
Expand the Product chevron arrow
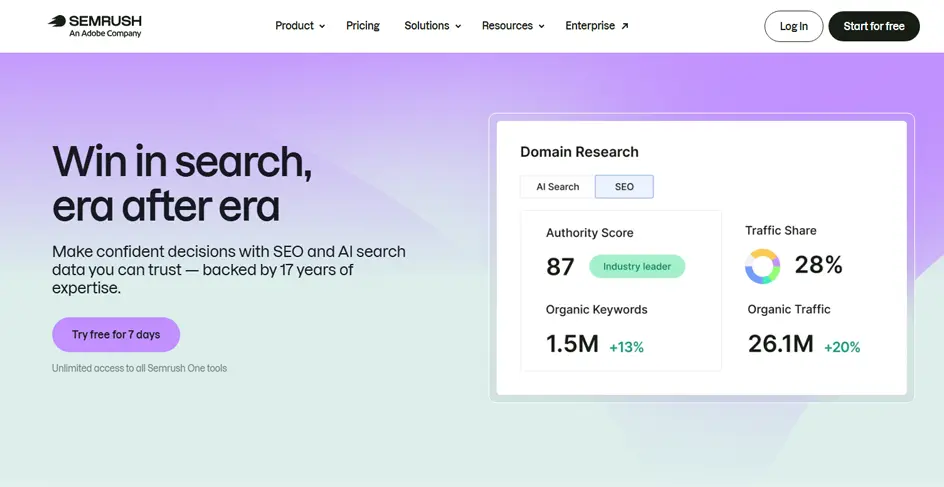pyautogui.click(x=322, y=26)
